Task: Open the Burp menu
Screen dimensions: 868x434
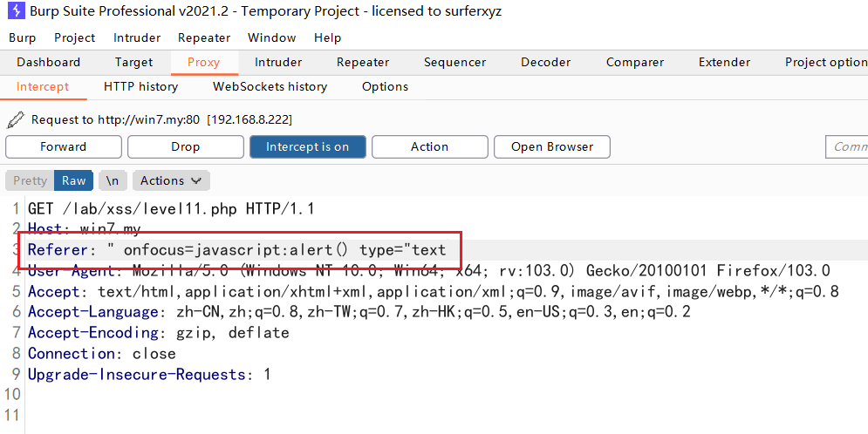Action: pos(22,37)
